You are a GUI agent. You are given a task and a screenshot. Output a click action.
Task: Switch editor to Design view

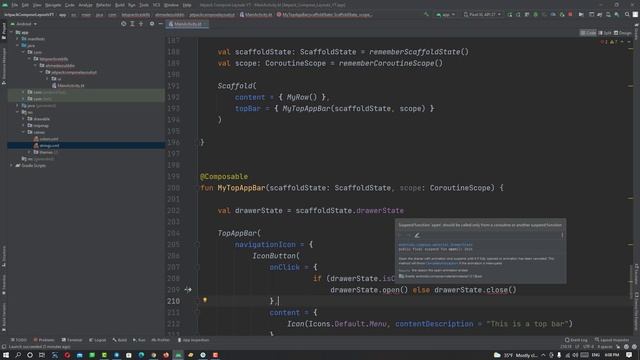623,33
